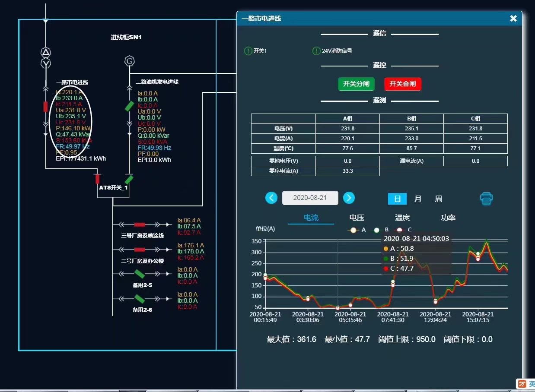This screenshot has width=535, height=392.
Task: Click the red breaker for 三号厂房及喷涂线
Action: coord(140,224)
